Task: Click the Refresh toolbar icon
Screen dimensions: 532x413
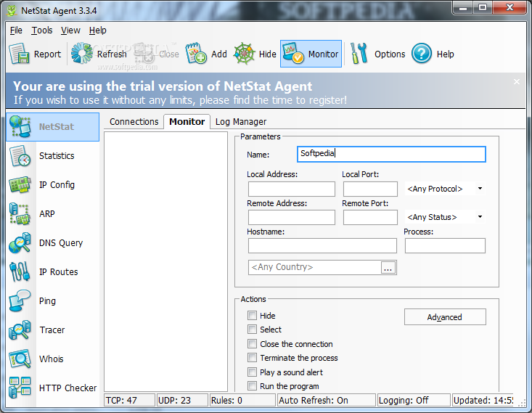Action: point(82,53)
